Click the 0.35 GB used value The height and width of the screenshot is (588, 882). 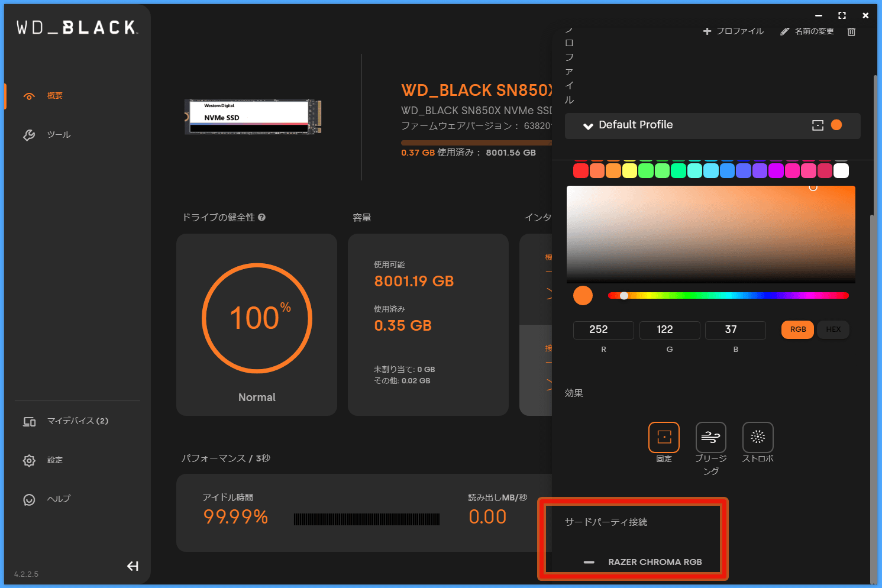pyautogui.click(x=403, y=325)
